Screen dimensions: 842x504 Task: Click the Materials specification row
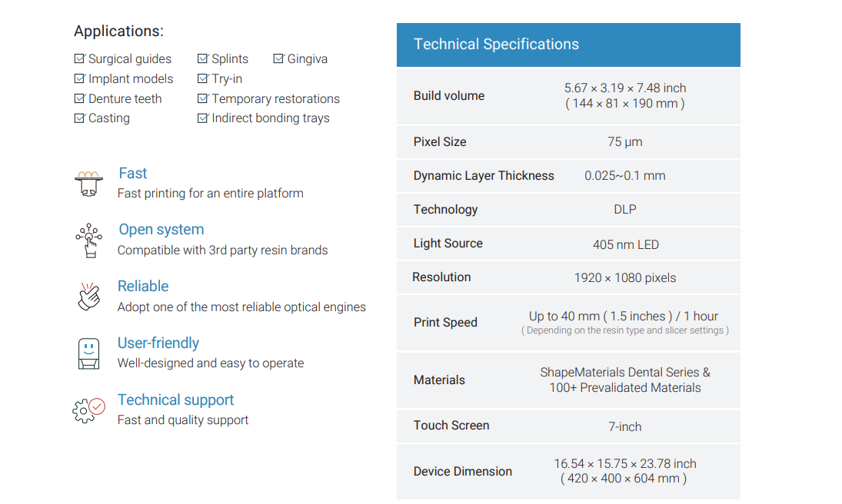pos(568,380)
